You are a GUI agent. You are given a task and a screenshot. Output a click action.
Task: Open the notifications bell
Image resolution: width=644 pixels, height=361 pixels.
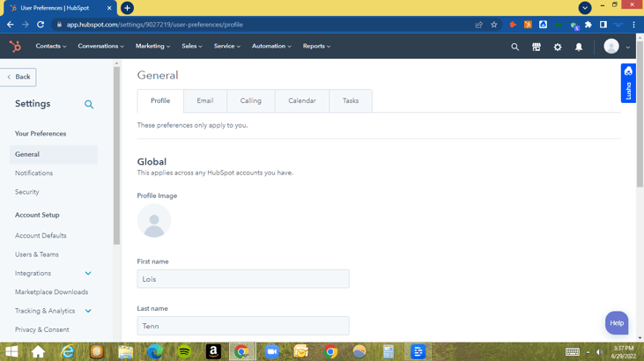pyautogui.click(x=579, y=47)
